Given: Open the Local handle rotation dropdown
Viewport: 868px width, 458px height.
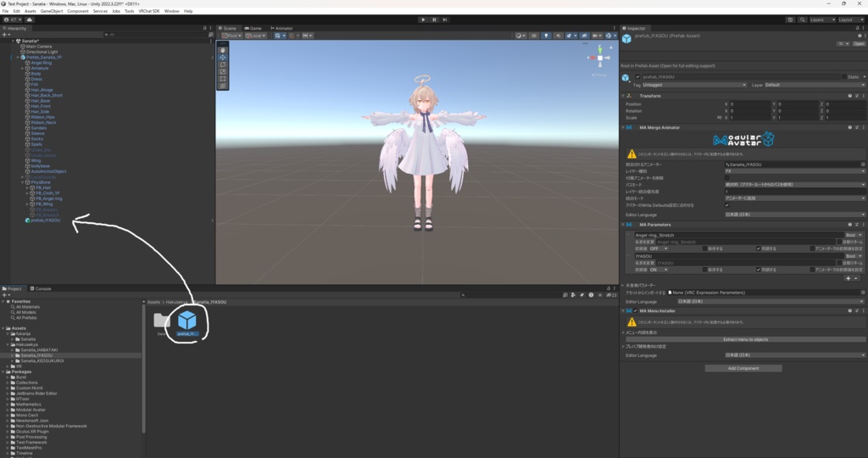Looking at the screenshot, I should pyautogui.click(x=255, y=36).
